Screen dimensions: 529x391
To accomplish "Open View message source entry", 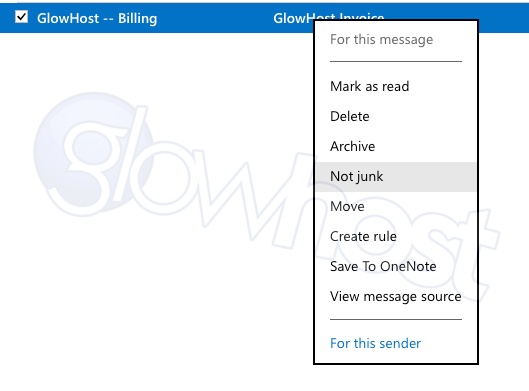I will pyautogui.click(x=396, y=297).
